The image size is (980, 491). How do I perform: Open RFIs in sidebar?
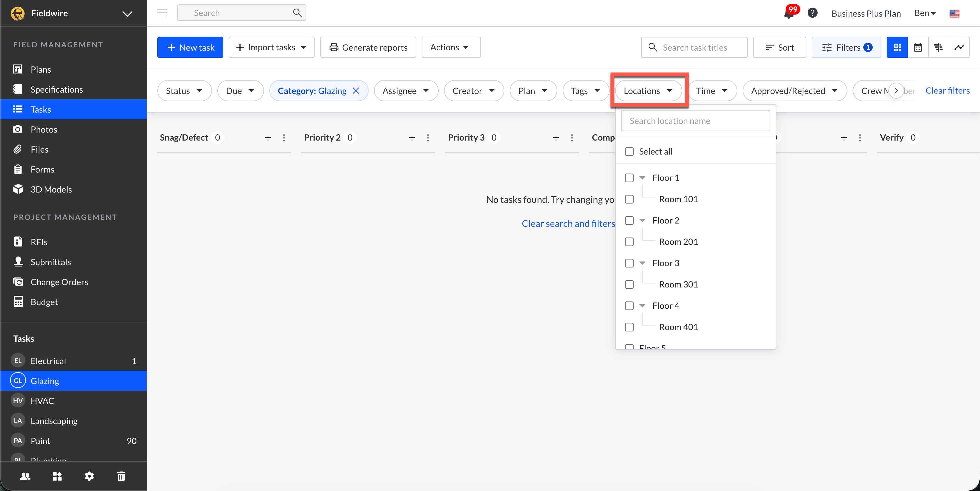click(x=73, y=242)
